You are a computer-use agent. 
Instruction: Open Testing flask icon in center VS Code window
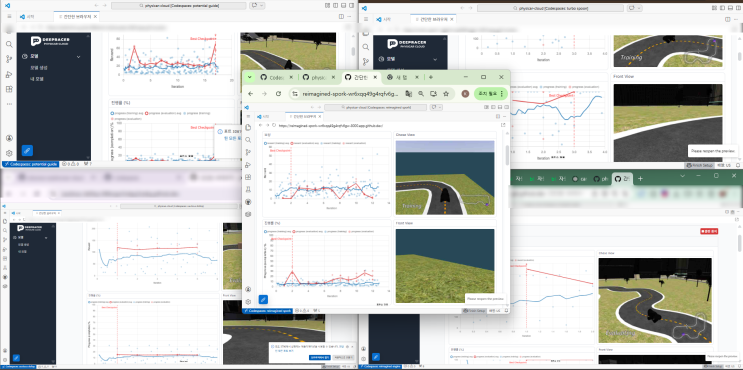click(248, 190)
